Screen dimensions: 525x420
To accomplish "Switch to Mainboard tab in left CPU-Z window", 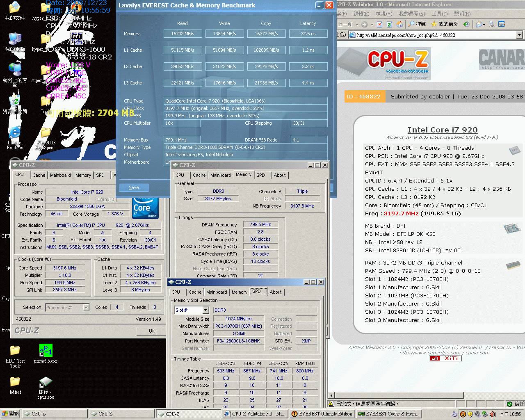I will click(x=60, y=175).
